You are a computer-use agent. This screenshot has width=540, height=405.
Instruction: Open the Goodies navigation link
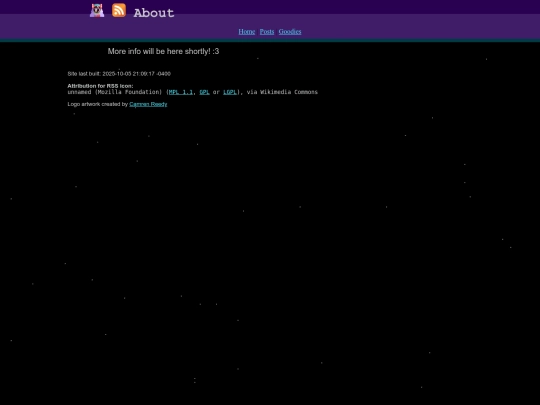(290, 32)
